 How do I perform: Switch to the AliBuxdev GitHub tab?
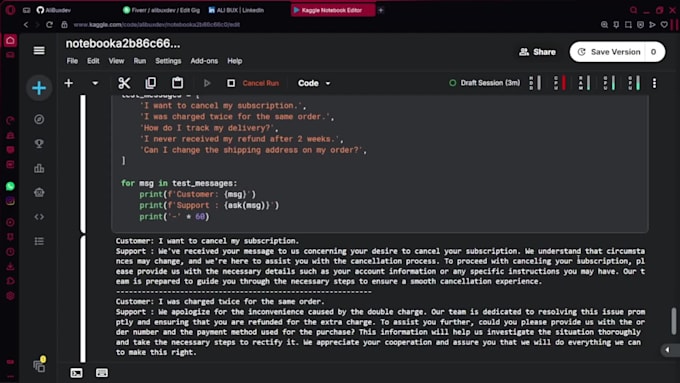[54, 10]
